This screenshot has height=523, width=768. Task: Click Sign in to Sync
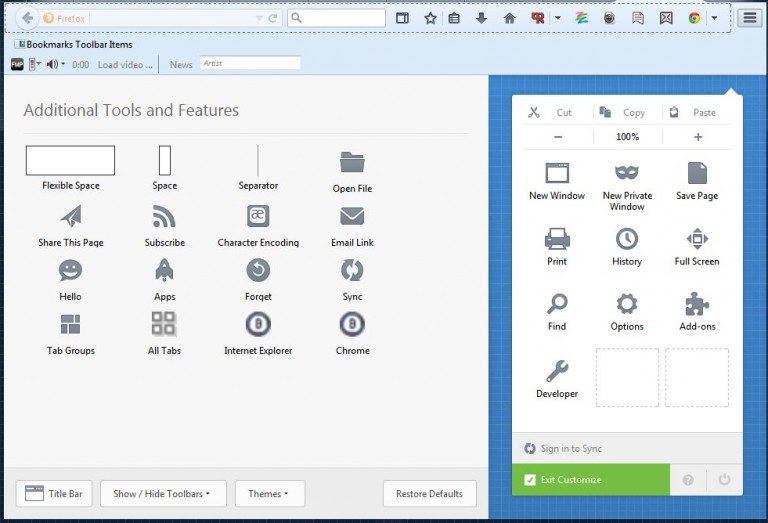(x=571, y=449)
